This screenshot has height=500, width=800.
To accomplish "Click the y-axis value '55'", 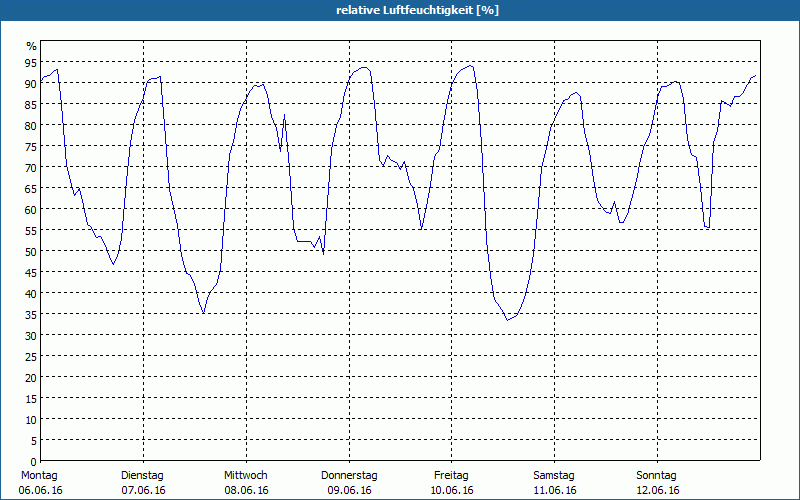I will point(31,231).
